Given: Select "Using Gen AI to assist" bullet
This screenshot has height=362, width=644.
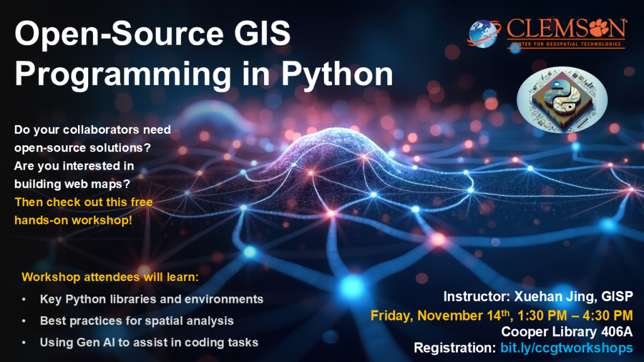Looking at the screenshot, I should (149, 343).
